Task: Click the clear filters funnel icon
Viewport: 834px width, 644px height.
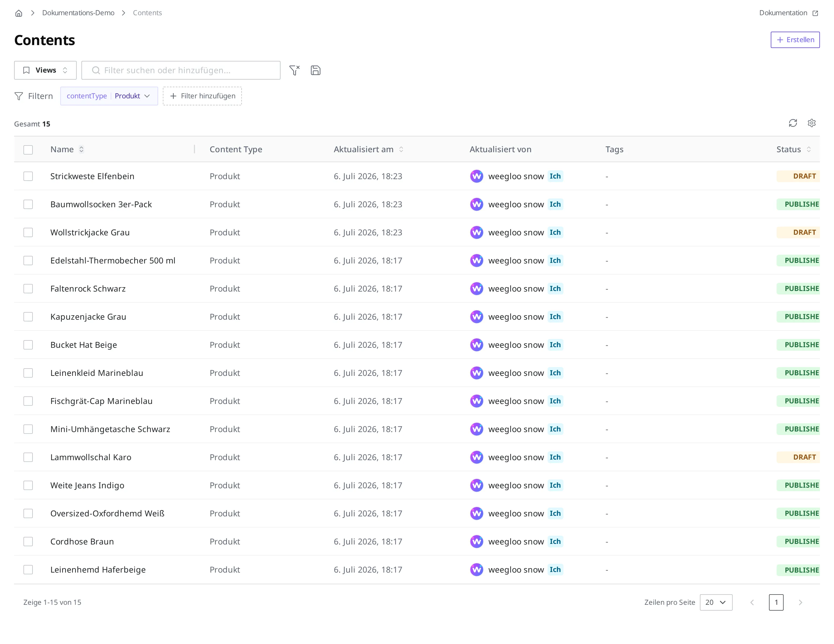Action: [x=294, y=70]
